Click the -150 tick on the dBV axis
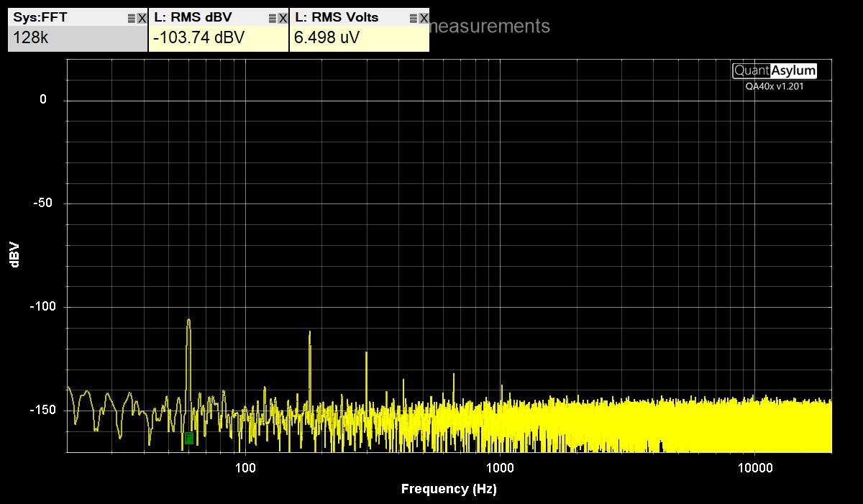 coord(42,410)
